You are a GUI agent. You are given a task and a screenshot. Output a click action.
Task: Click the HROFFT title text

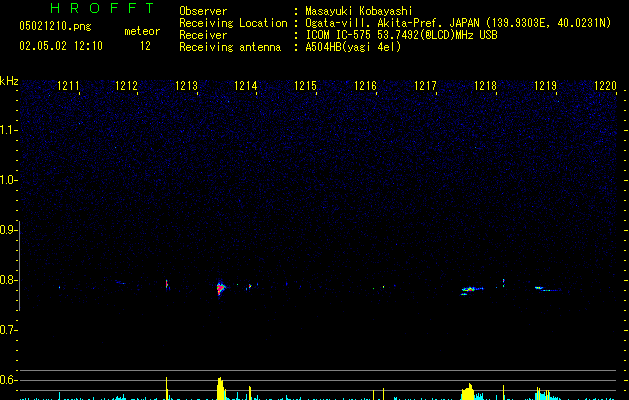(x=102, y=8)
